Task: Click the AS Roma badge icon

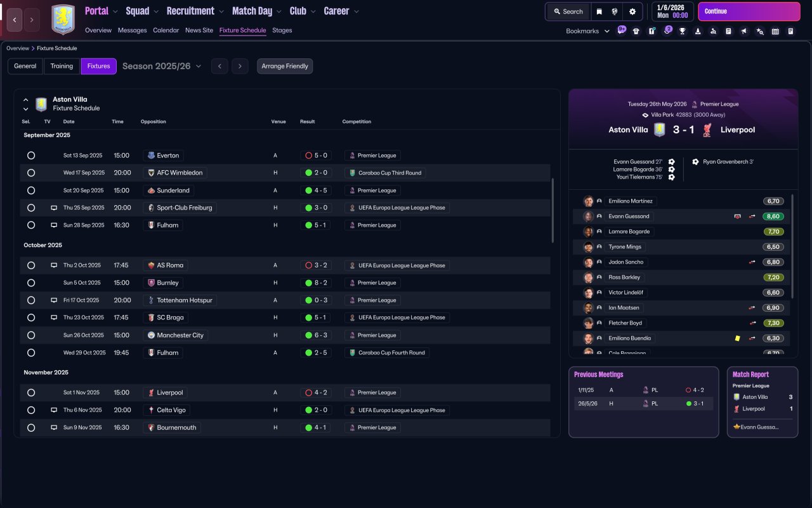Action: click(x=151, y=265)
